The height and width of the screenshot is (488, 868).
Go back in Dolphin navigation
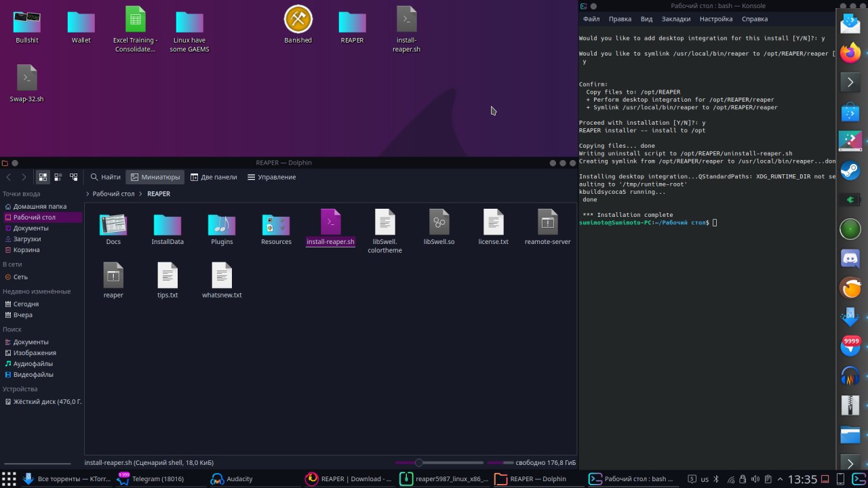click(9, 177)
